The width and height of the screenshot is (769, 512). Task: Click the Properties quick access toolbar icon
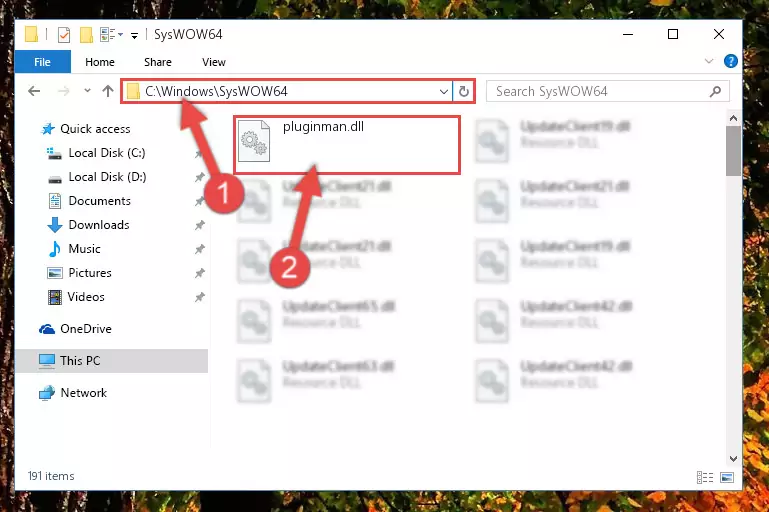(x=64, y=34)
